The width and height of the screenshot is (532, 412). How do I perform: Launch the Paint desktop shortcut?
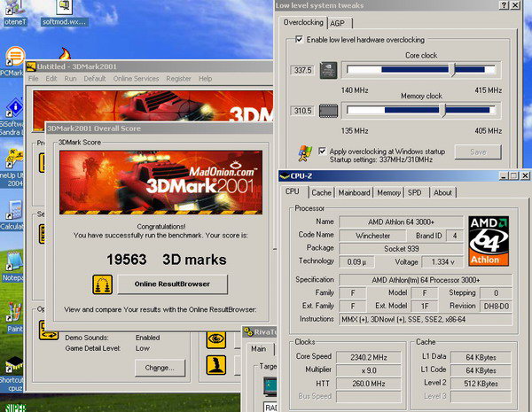coord(13,317)
